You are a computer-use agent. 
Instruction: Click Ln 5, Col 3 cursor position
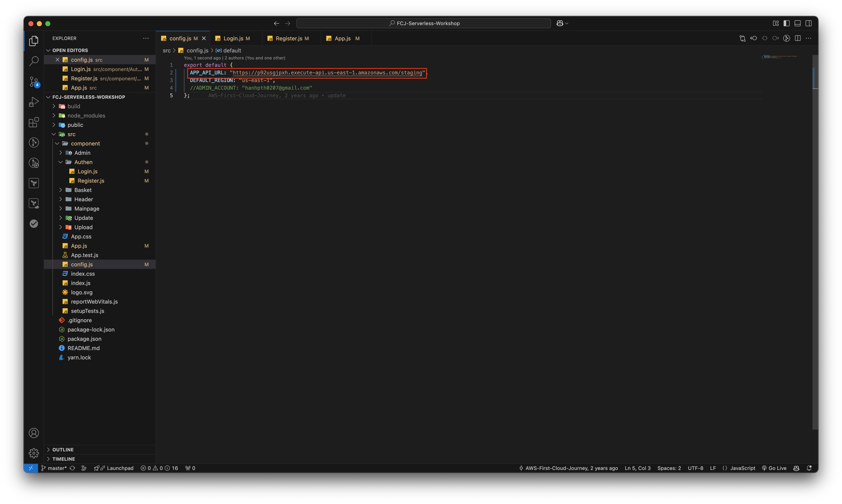click(637, 468)
